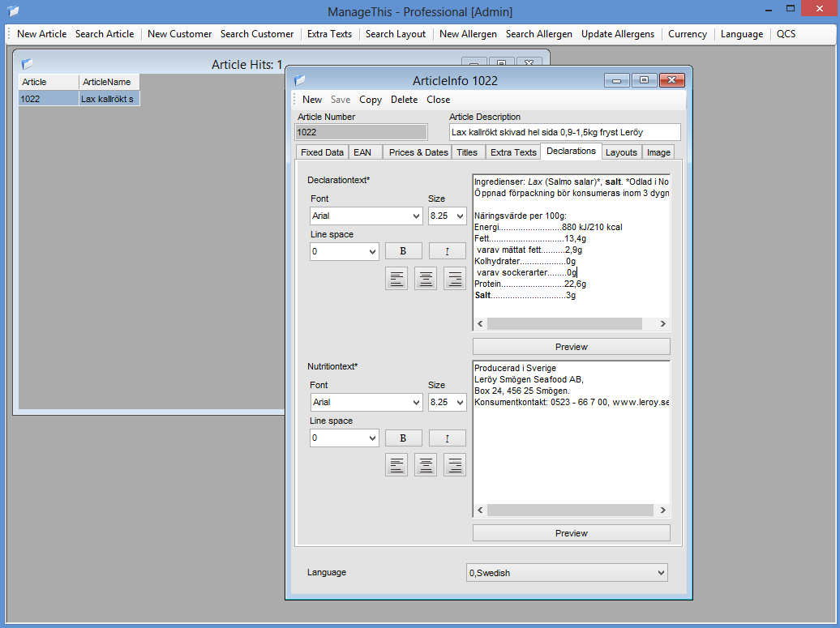The width and height of the screenshot is (840, 628).
Task: Toggle italic for Declarationtext
Action: coord(447,251)
